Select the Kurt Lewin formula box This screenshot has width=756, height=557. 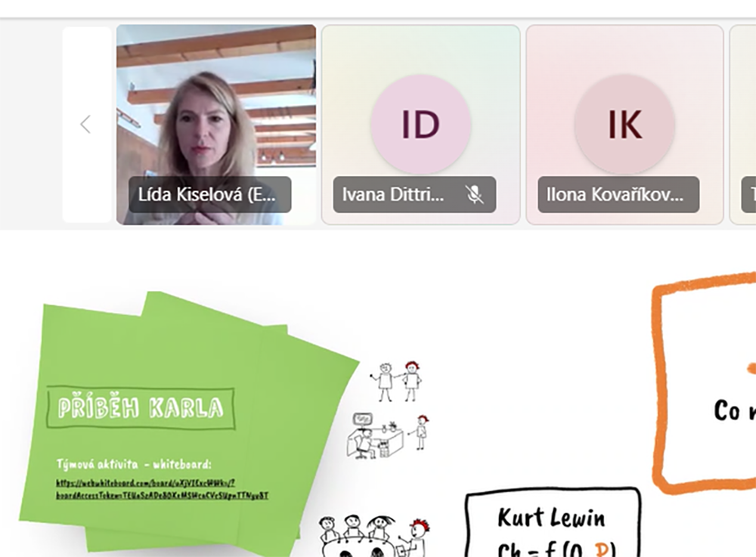pyautogui.click(x=553, y=522)
